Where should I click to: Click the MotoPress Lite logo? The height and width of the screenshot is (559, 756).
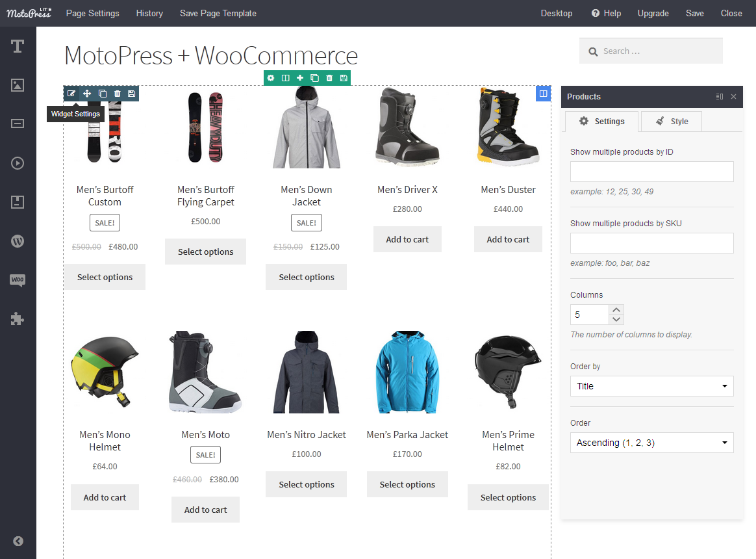tap(29, 13)
